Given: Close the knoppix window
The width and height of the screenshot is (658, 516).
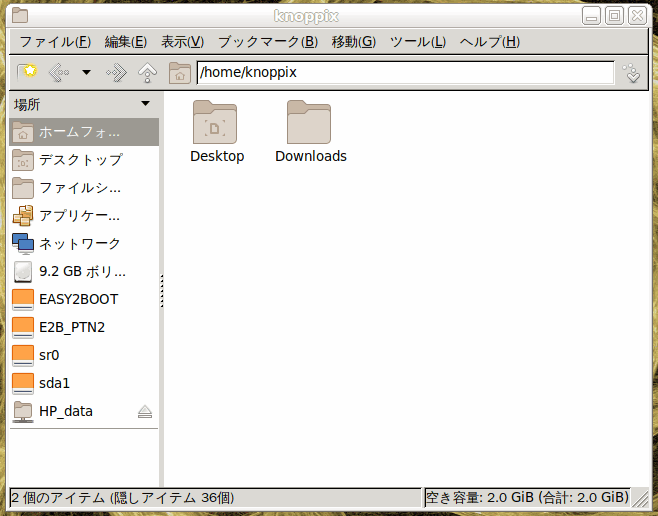Looking at the screenshot, I should (637, 16).
